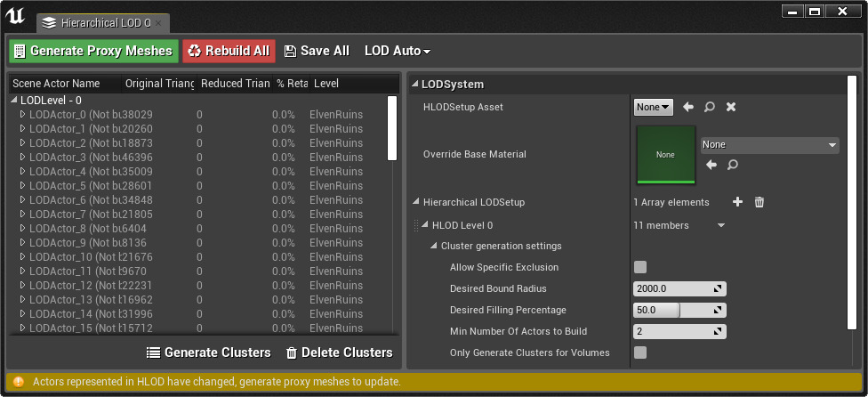Screen dimensions: 868x397
Task: Enable Allow Specific Exclusion checkbox
Action: coord(640,267)
